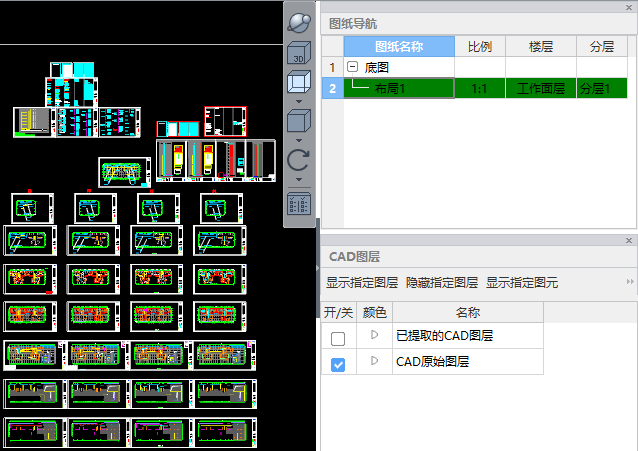Enable the 已提取的CAD图层 checkbox
The width and height of the screenshot is (638, 451).
[x=338, y=338]
